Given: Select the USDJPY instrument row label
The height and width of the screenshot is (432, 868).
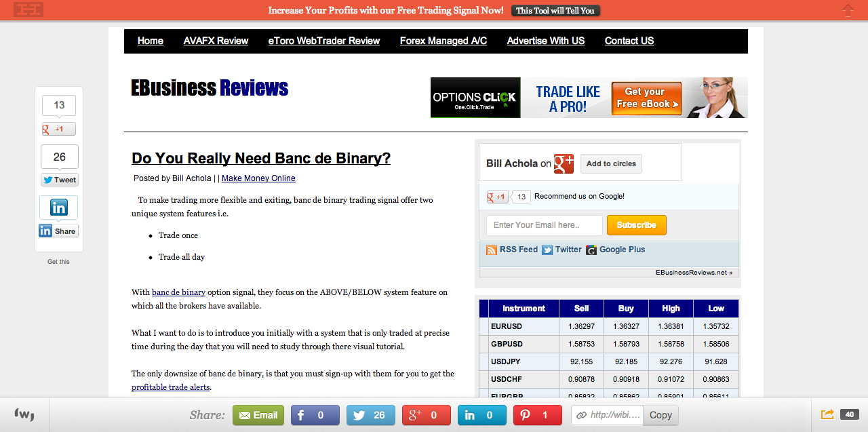Looking at the screenshot, I should pyautogui.click(x=507, y=362).
